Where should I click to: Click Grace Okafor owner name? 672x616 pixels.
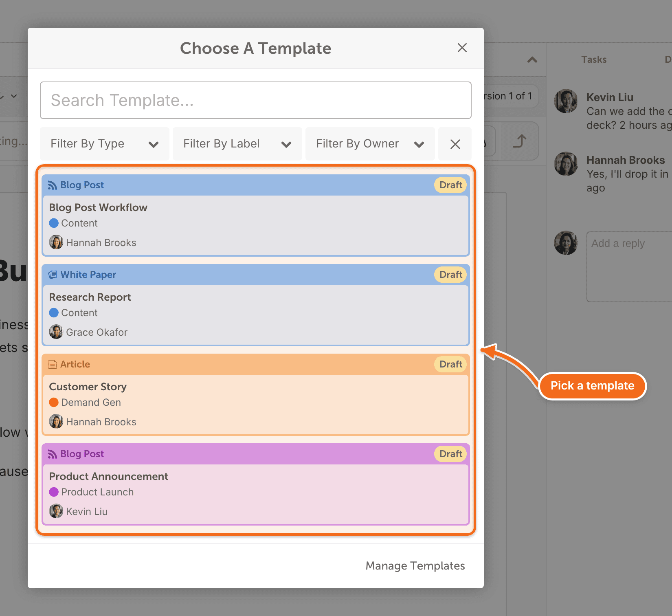point(97,332)
